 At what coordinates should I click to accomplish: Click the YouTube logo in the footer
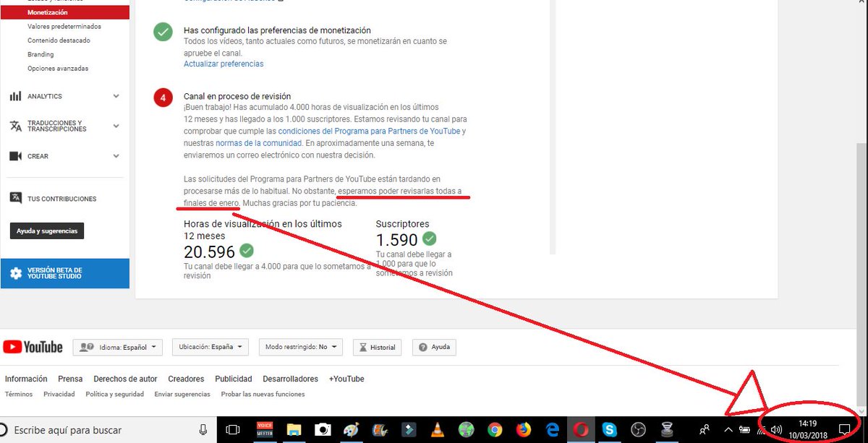click(33, 347)
